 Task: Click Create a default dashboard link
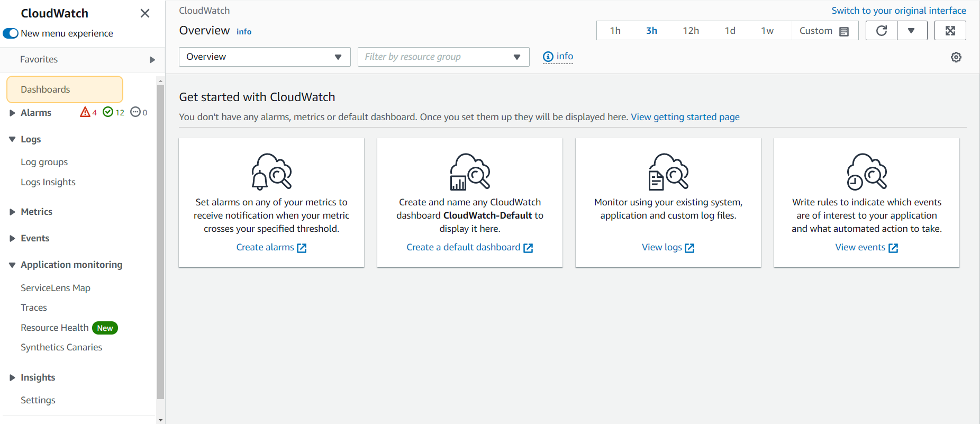(x=470, y=247)
